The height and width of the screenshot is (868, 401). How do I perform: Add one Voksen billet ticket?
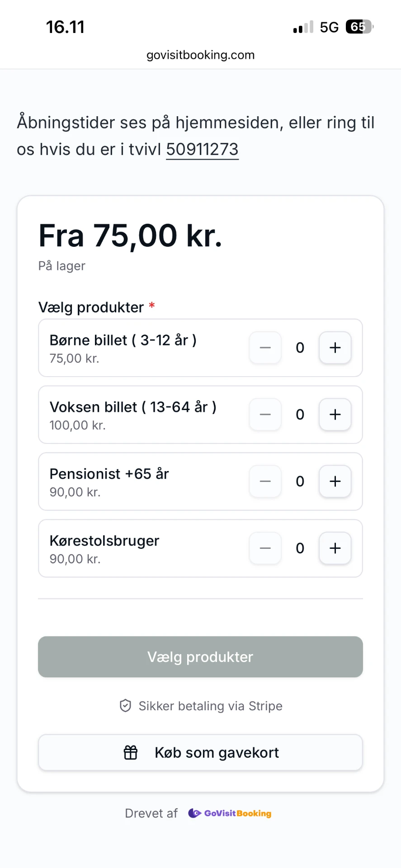(335, 415)
